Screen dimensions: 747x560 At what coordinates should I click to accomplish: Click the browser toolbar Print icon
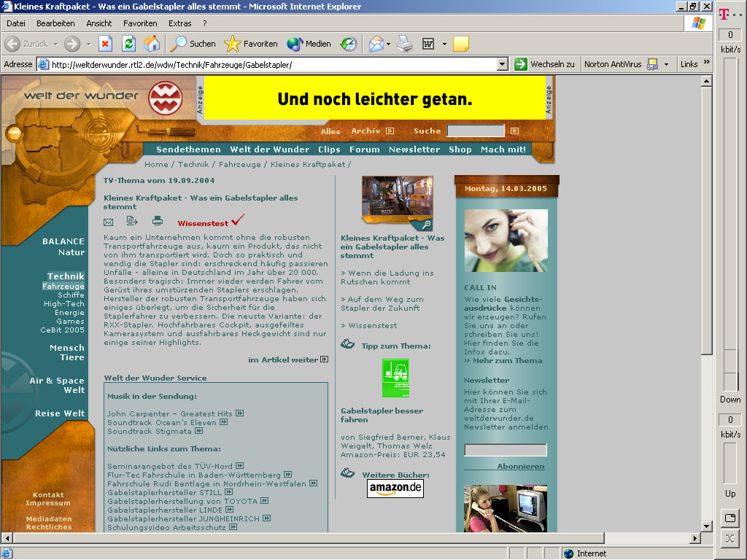(405, 44)
